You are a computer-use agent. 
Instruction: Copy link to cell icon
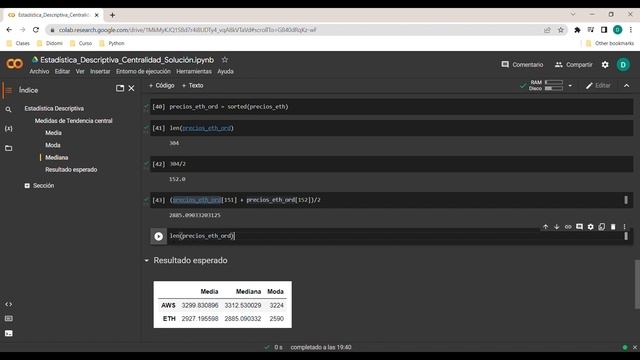tap(568, 227)
